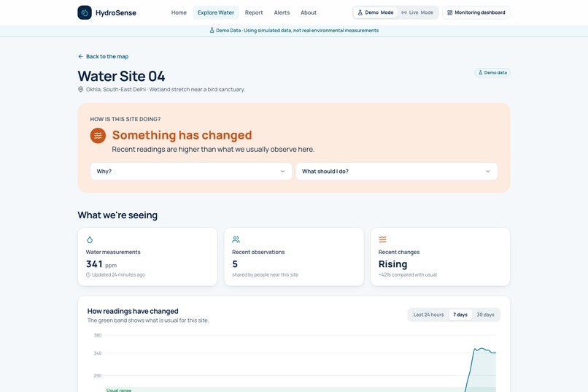The width and height of the screenshot is (588, 392).
Task: Select the 30 days chart range
Action: [x=485, y=315]
